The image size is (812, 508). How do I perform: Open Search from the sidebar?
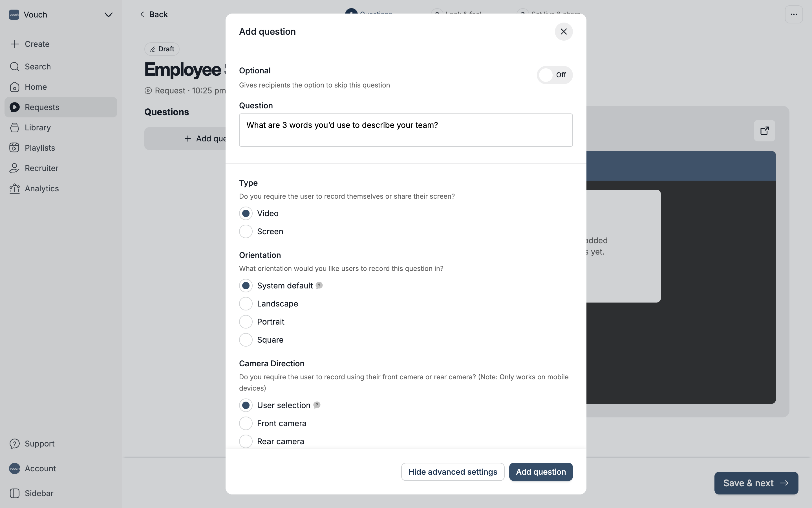[61, 67]
